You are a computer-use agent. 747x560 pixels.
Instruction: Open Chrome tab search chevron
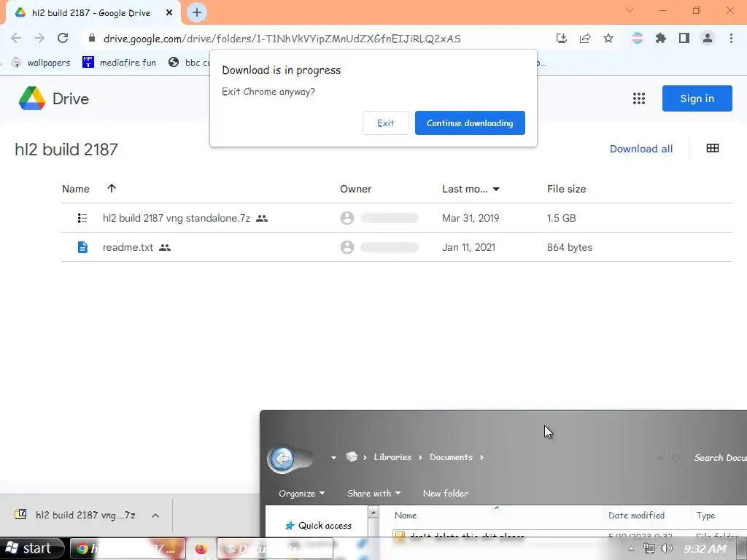pyautogui.click(x=630, y=10)
